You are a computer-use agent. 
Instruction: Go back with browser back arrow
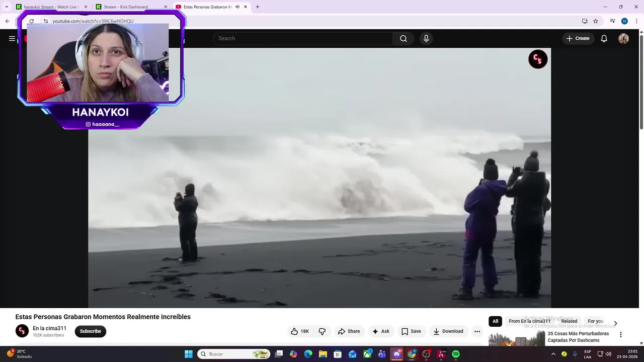click(7, 21)
